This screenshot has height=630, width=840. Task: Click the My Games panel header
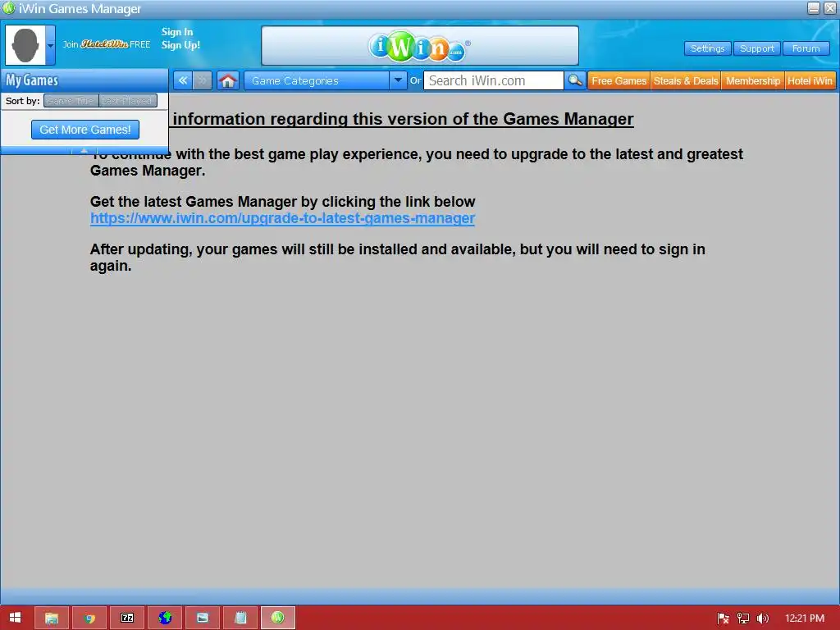[x=84, y=80]
